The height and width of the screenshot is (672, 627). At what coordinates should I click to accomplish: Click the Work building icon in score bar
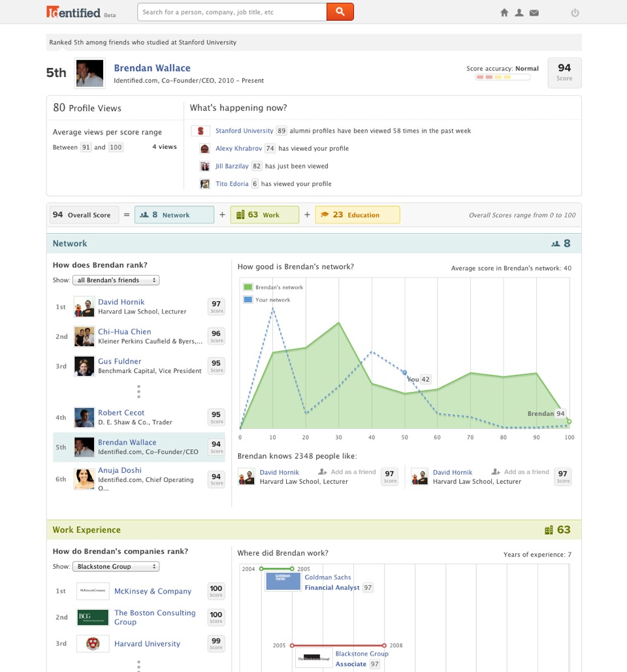(240, 214)
